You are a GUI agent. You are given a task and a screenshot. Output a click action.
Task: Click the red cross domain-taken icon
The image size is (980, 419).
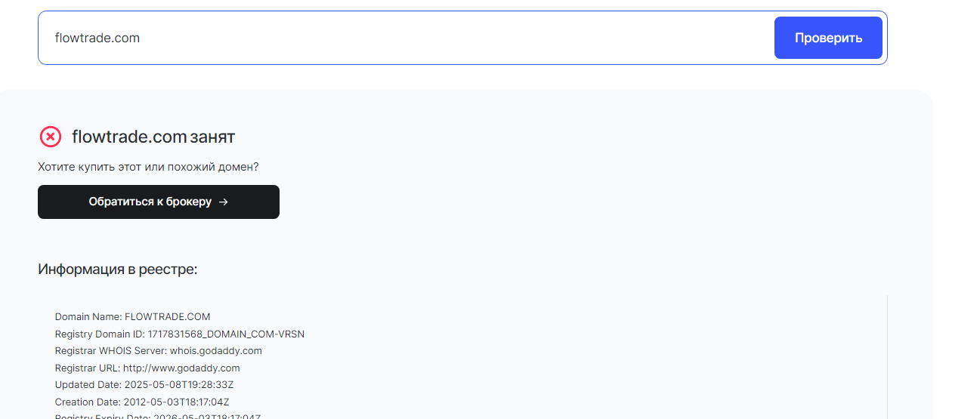click(50, 137)
